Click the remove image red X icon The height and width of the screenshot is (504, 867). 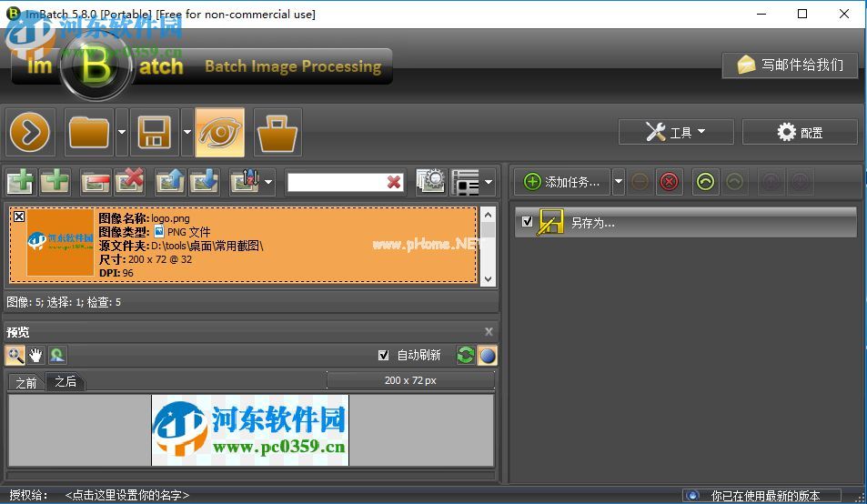129,181
